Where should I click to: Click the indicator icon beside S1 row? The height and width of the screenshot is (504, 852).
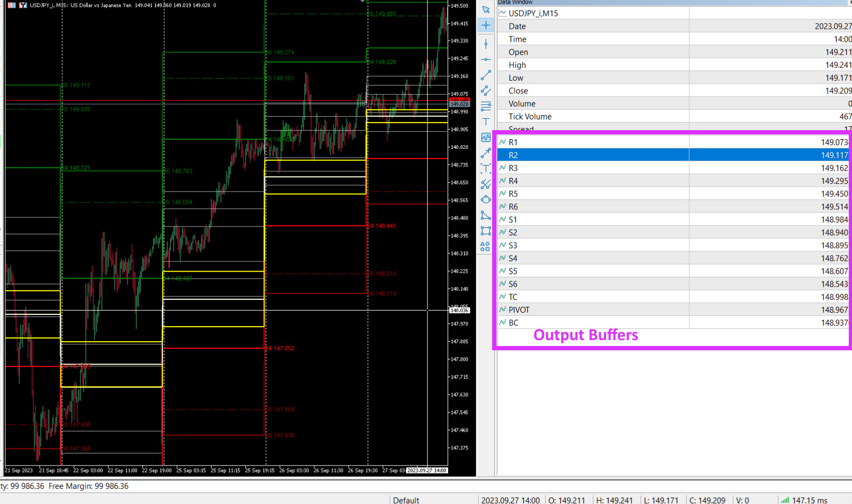[x=502, y=219]
